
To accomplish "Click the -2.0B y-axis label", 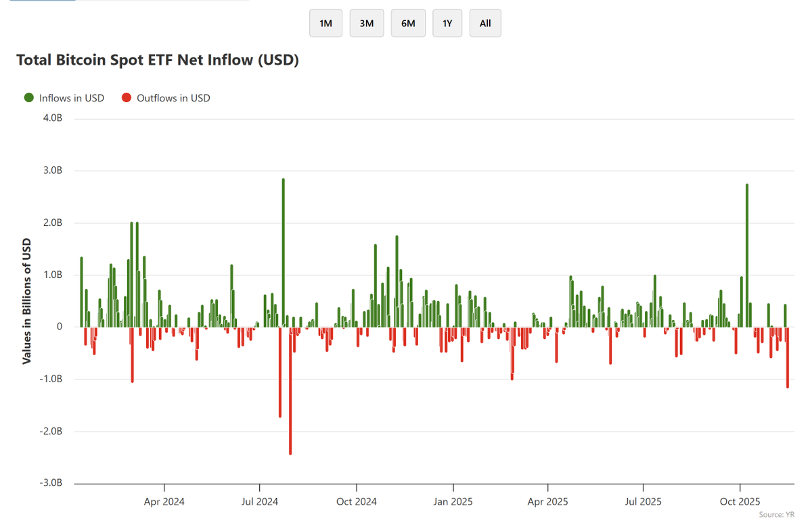I will [x=51, y=432].
